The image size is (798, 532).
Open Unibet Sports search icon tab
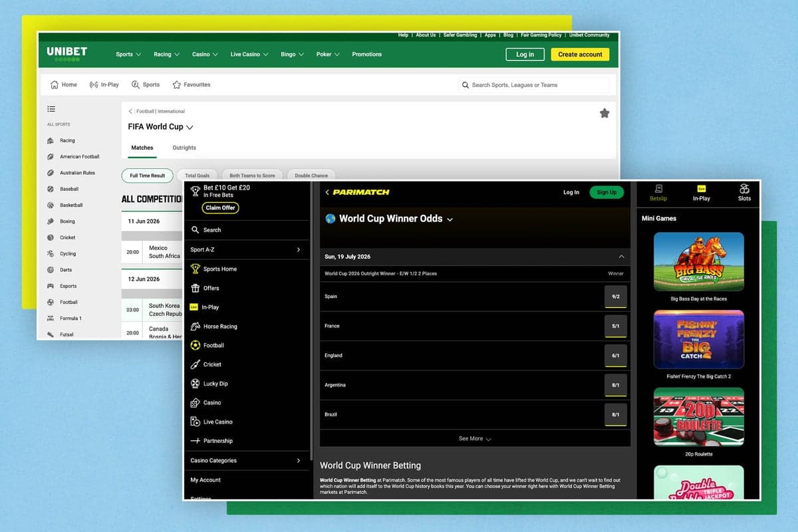(146, 84)
